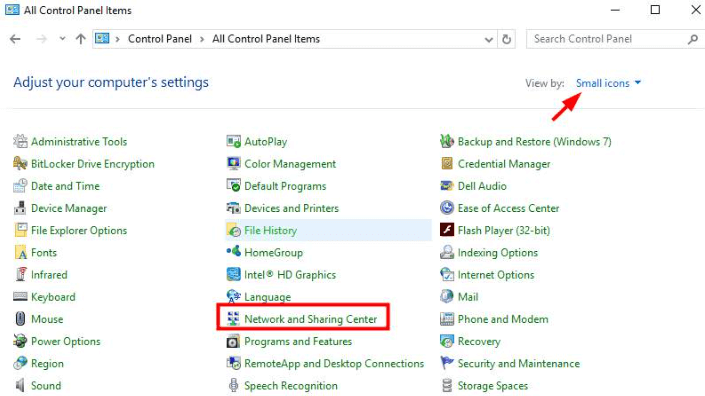Open the HomeGroup icon
The image size is (705, 396).
click(x=233, y=252)
